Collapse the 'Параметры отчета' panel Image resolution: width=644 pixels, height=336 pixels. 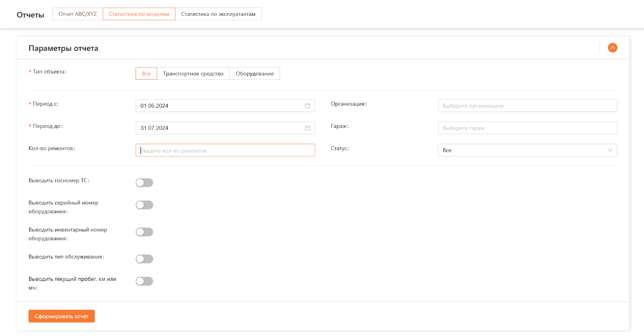tap(612, 48)
